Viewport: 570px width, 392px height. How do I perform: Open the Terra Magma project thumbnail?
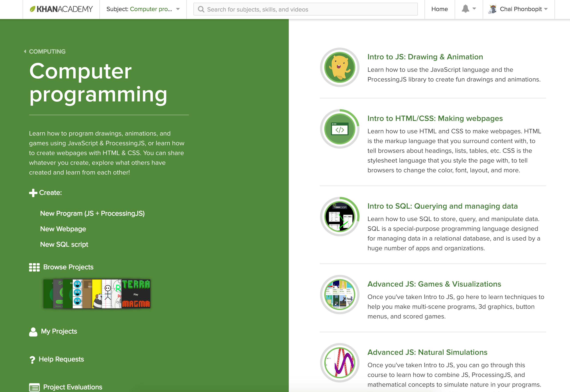tap(136, 294)
